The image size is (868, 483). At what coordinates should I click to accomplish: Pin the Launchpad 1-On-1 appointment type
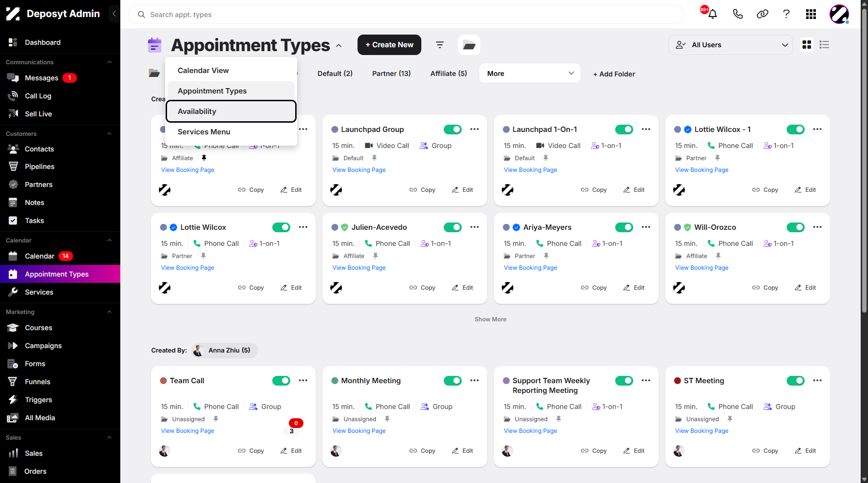tap(546, 158)
